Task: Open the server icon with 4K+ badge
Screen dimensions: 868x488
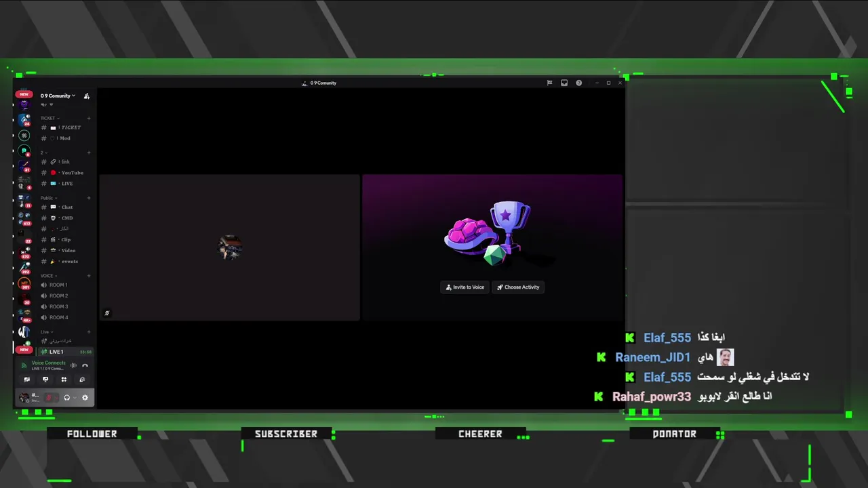Action: [24, 317]
